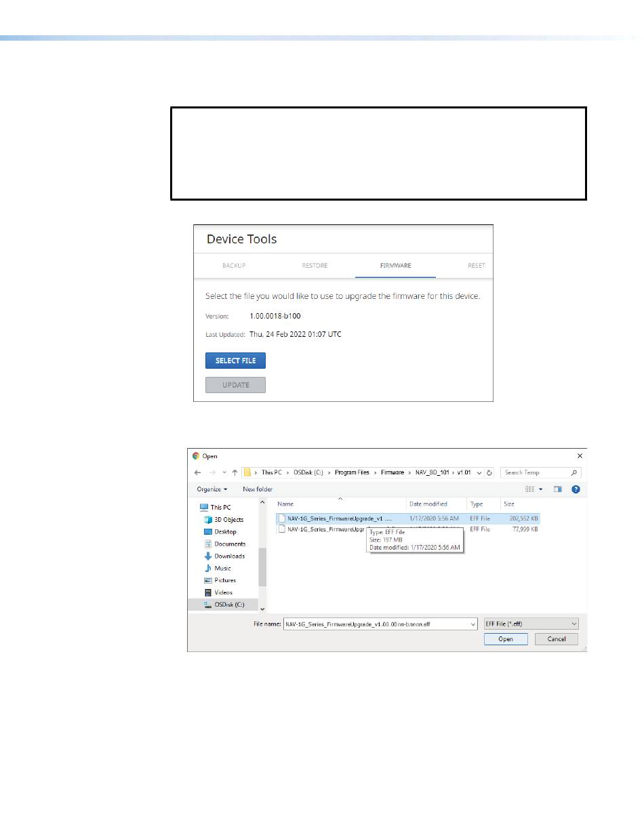Sort files by Date modified column
This screenshot has width=644, height=833.
coord(428,504)
